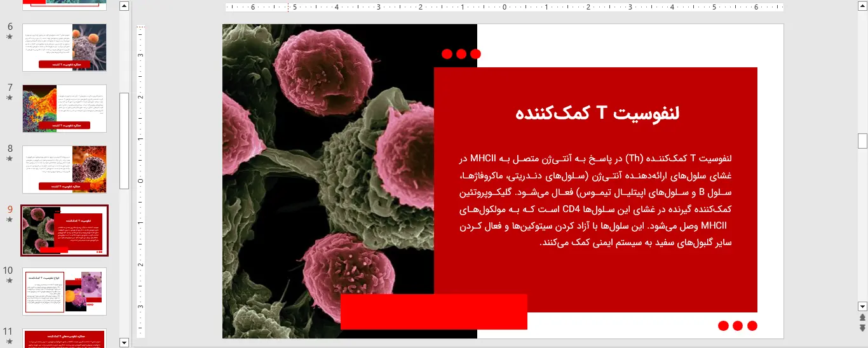The image size is (868, 348).
Task: Click the slide editor vertical scrollbar thumb
Action: click(x=862, y=141)
